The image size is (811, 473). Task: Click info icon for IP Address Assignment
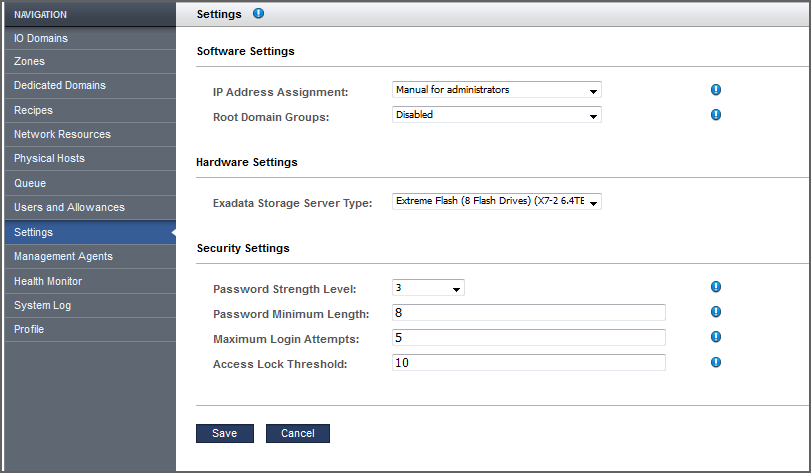tap(715, 90)
